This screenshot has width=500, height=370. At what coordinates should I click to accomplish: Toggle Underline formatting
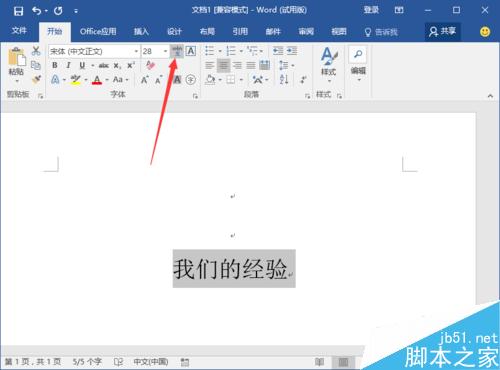[82, 65]
